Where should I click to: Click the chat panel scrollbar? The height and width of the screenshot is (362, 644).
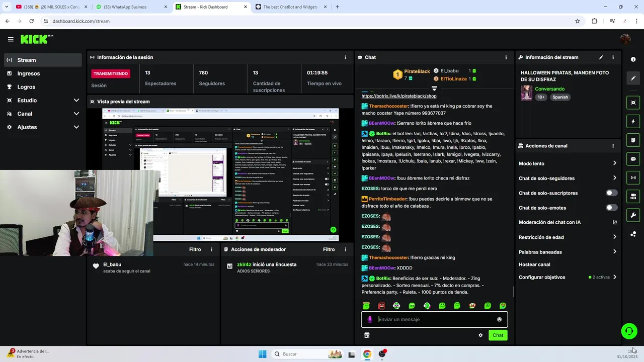(513, 292)
